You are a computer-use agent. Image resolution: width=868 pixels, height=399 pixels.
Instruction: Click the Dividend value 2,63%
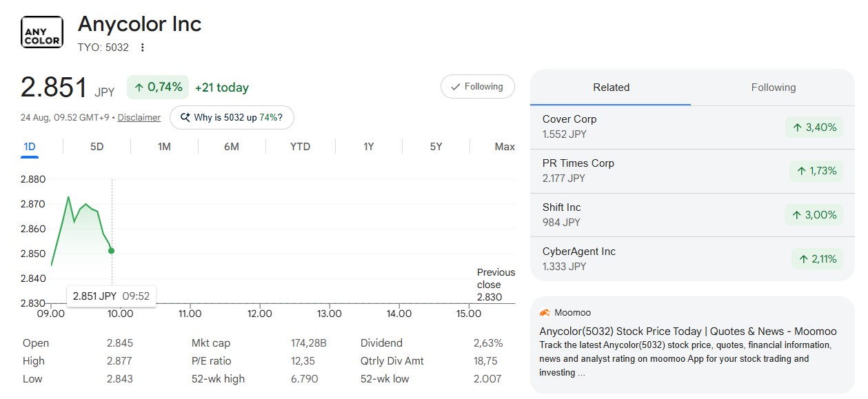(x=488, y=343)
